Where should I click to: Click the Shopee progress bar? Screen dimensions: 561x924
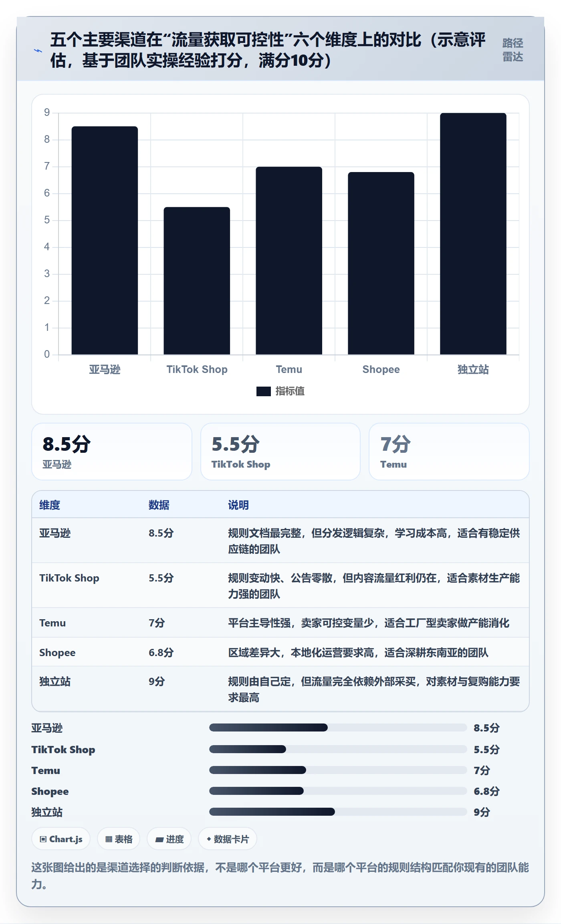click(x=338, y=791)
